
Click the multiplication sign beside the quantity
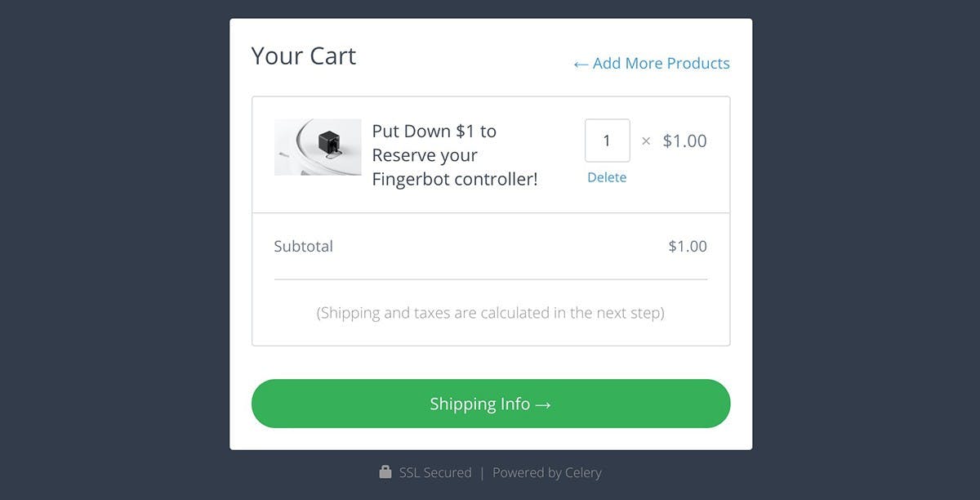(646, 141)
